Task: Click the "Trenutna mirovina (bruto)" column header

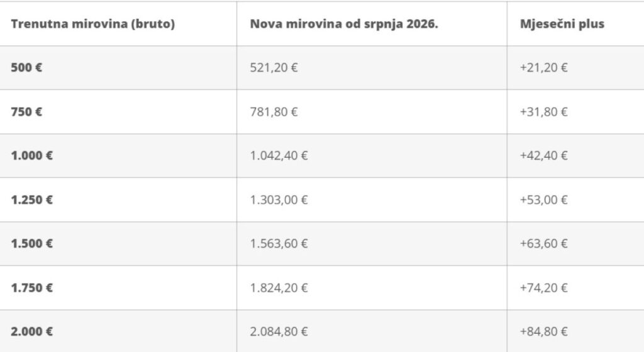Action: click(x=92, y=24)
